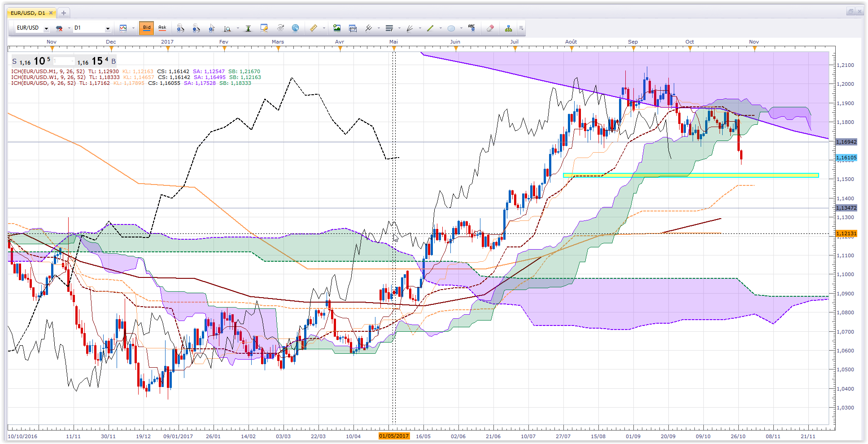Select the ruler measure tool
Screen dimensions: 868x444
click(x=314, y=28)
